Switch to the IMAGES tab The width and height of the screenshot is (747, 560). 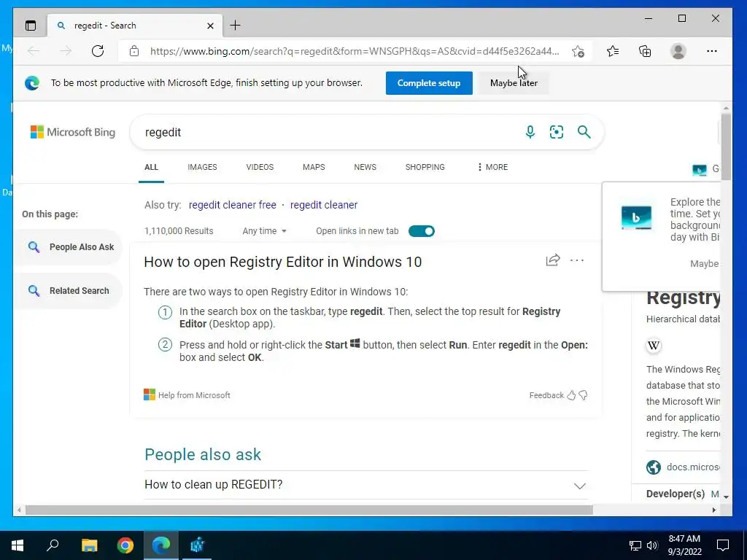202,167
